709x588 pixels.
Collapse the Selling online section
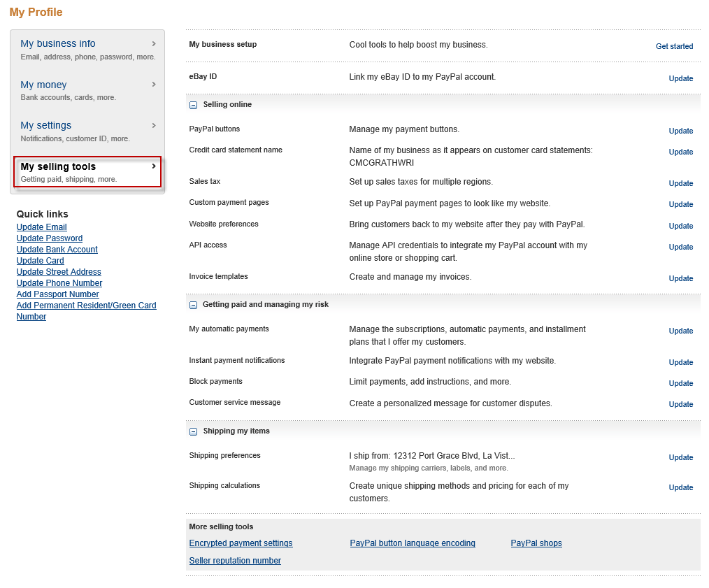point(194,105)
